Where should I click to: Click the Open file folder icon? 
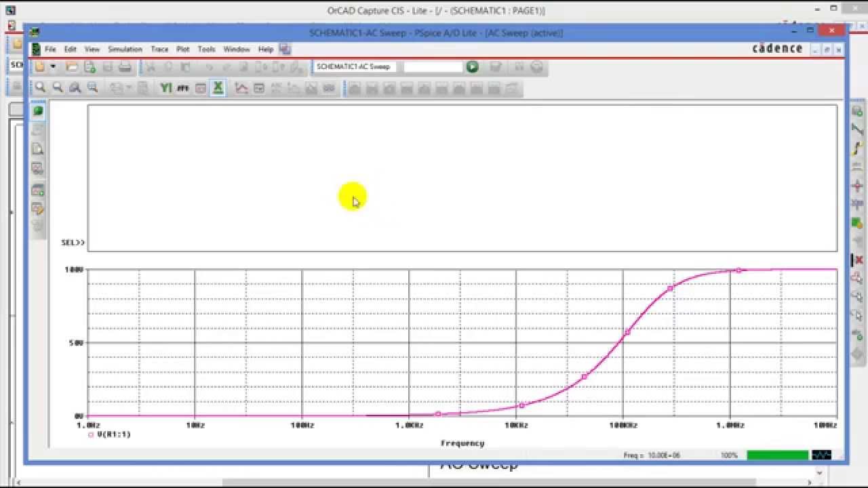pos(72,66)
